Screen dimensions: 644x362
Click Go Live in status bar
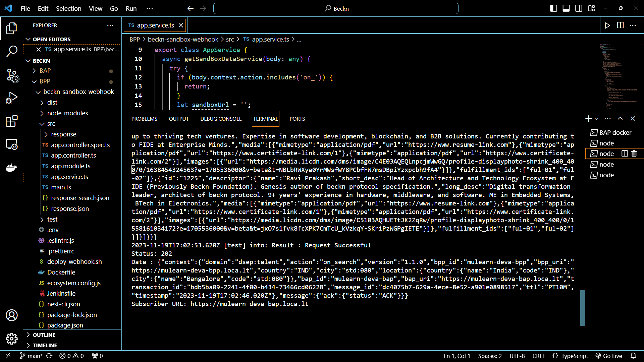coord(609,356)
